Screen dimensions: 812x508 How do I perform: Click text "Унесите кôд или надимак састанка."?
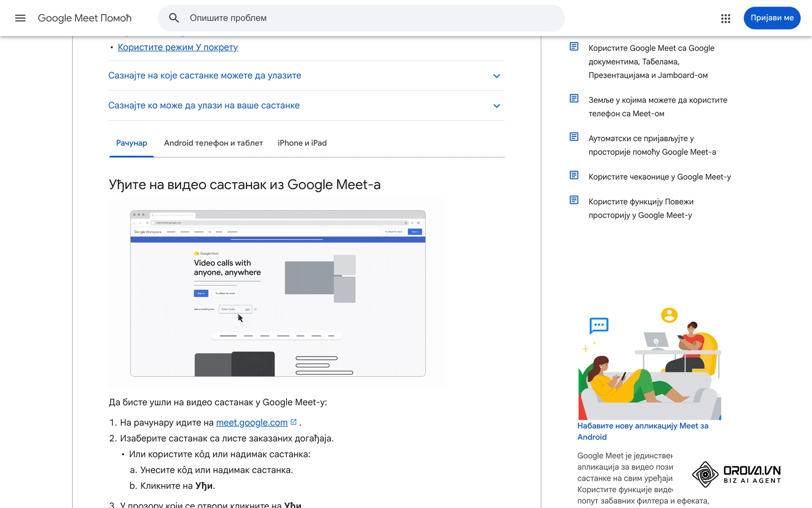217,470
